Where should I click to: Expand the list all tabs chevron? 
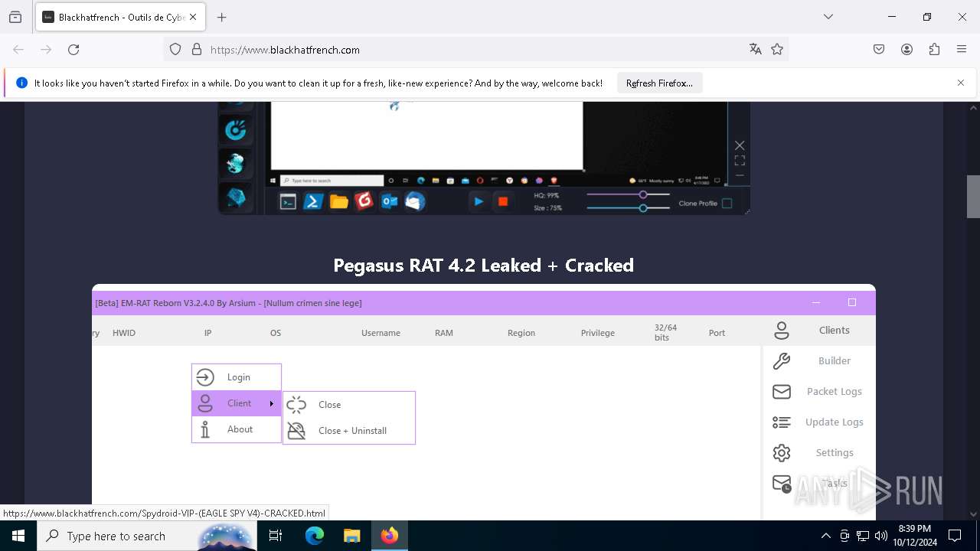coord(828,17)
